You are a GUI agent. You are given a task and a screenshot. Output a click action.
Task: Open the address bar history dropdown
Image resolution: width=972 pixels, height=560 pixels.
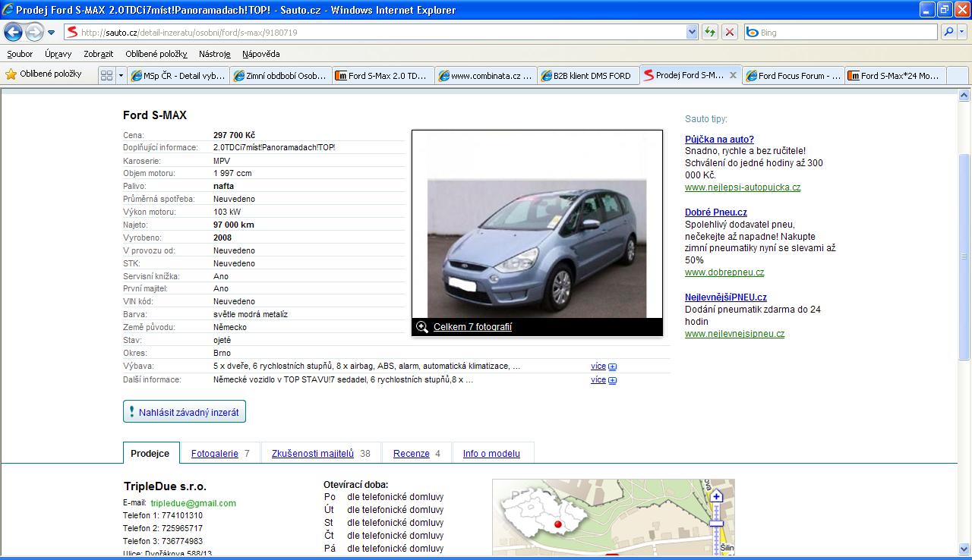[692, 32]
